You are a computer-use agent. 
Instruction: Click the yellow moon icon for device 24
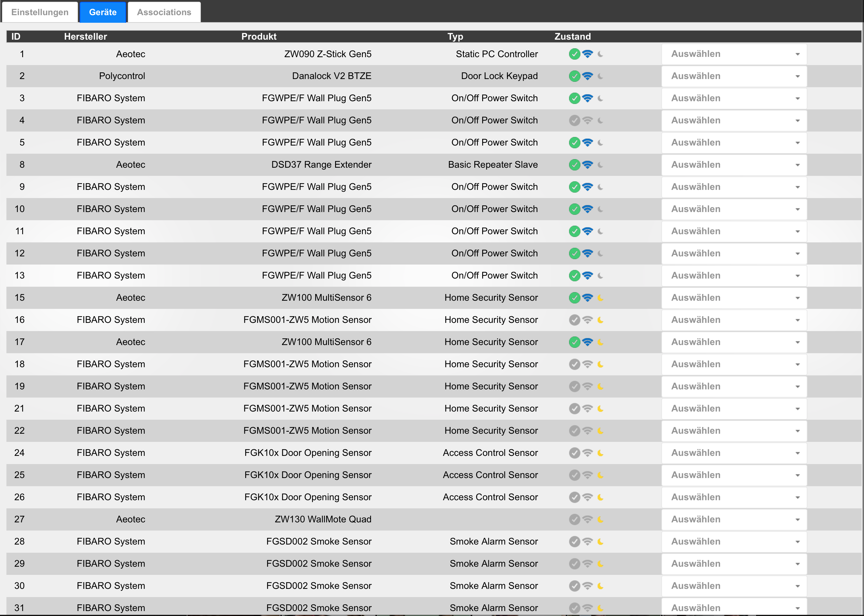[x=600, y=453]
